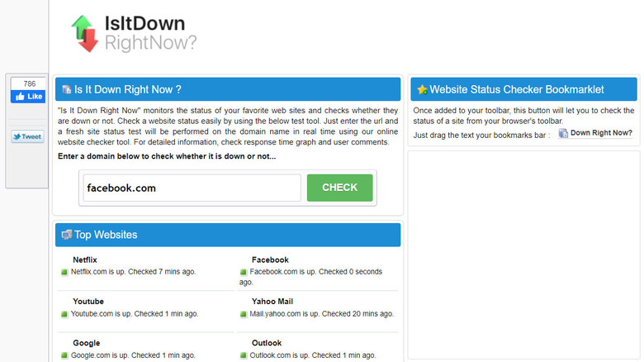Viewport: 644px width, 362px height.
Task: Click the green CHECK button
Action: click(x=339, y=188)
